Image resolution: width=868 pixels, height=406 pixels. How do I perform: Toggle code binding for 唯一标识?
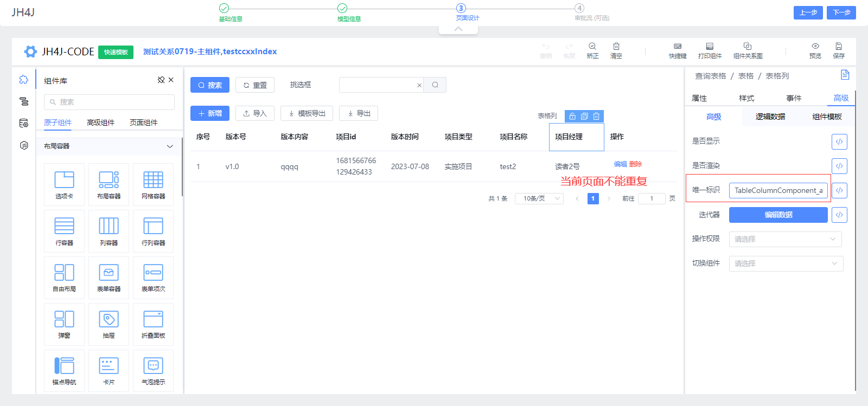[x=839, y=190]
